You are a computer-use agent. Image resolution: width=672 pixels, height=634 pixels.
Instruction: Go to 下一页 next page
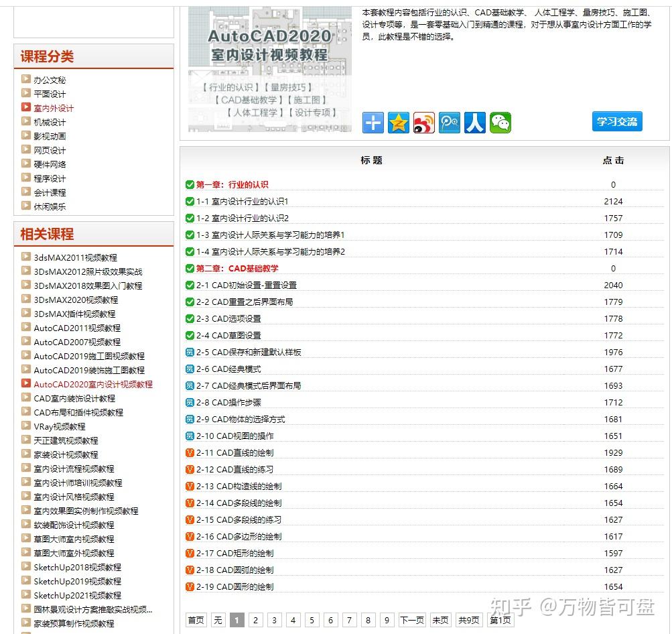pyautogui.click(x=412, y=620)
